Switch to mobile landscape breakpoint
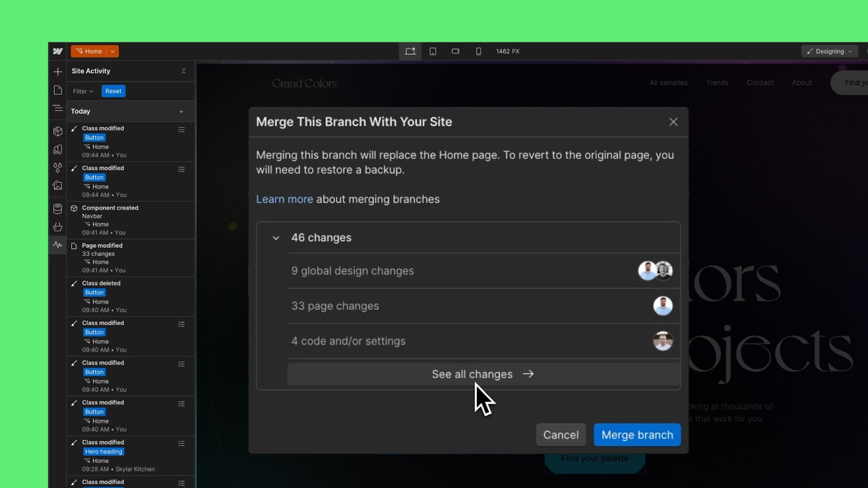This screenshot has width=868, height=488. [x=456, y=52]
